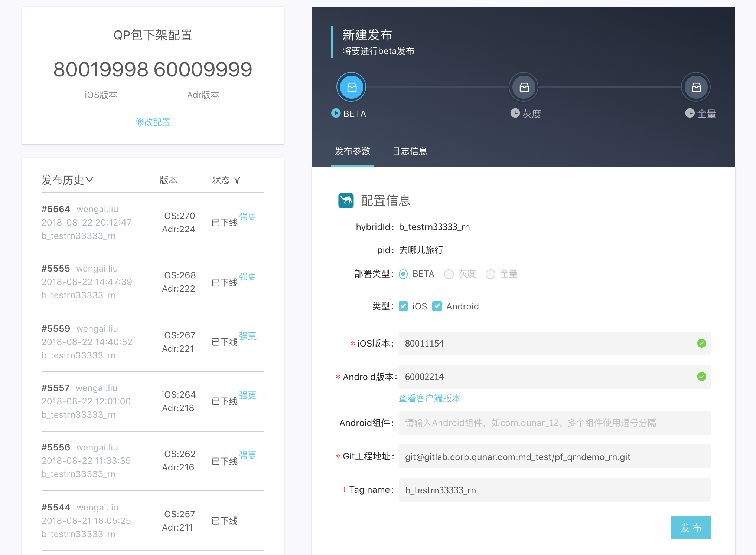Viewport: 756px width, 555px height.
Task: Click timestamp 2018-08-21 18:05:25
Action: point(86,521)
